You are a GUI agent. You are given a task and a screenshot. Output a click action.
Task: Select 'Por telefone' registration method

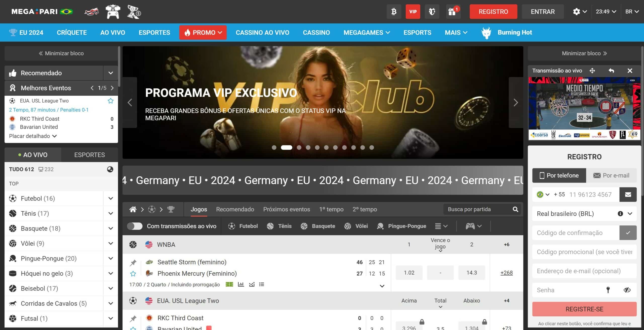pyautogui.click(x=559, y=175)
